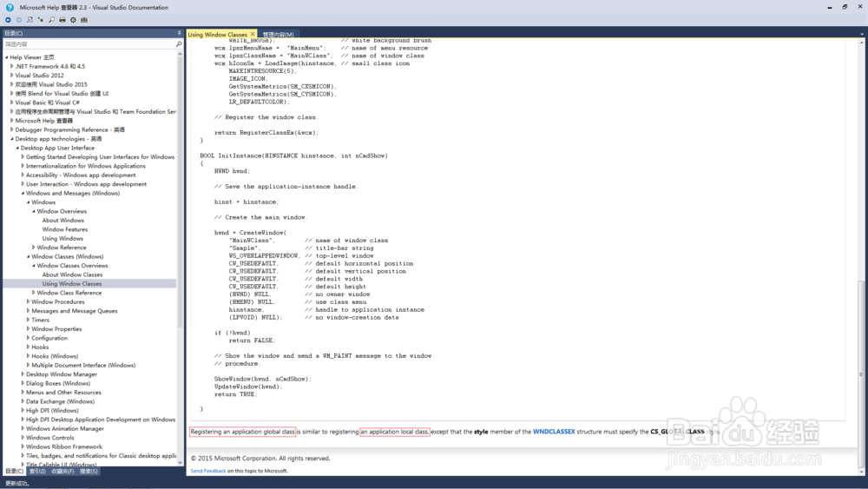Open the 搜索(S) search bottom tab
Viewport: 868px width, 489px height.
(89, 472)
